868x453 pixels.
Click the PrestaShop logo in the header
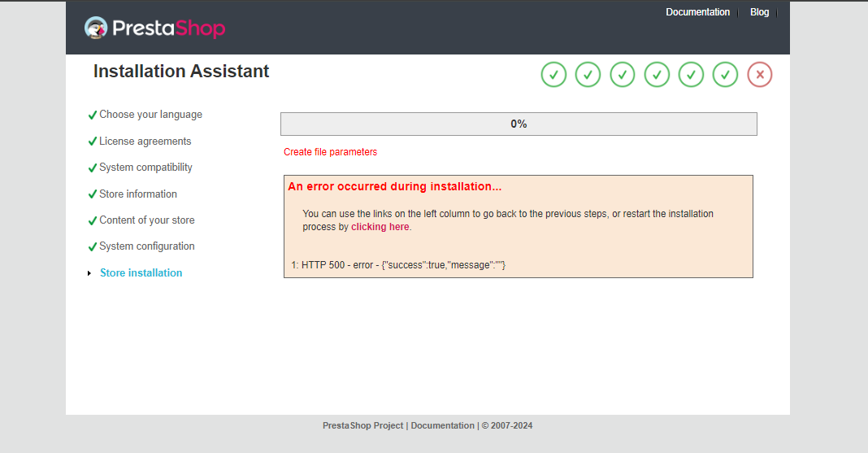pyautogui.click(x=155, y=28)
